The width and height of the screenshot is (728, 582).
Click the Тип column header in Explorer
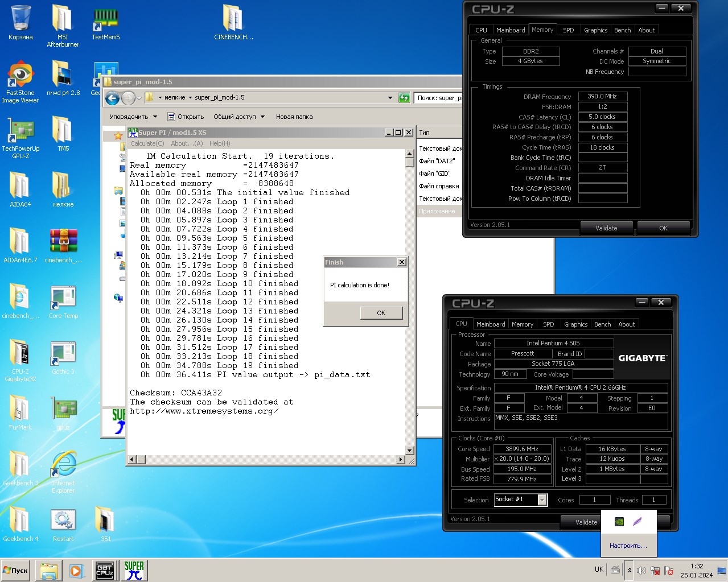439,133
